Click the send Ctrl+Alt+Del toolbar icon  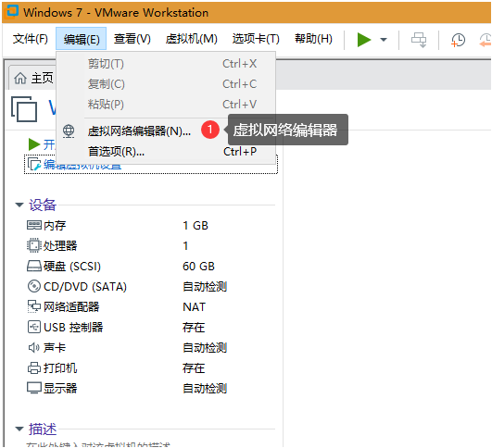coord(419,40)
